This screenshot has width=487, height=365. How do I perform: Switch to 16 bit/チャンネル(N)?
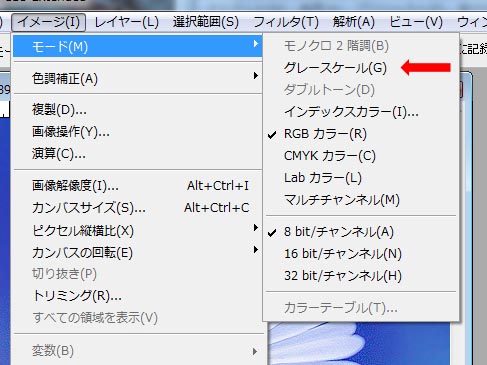click(361, 254)
